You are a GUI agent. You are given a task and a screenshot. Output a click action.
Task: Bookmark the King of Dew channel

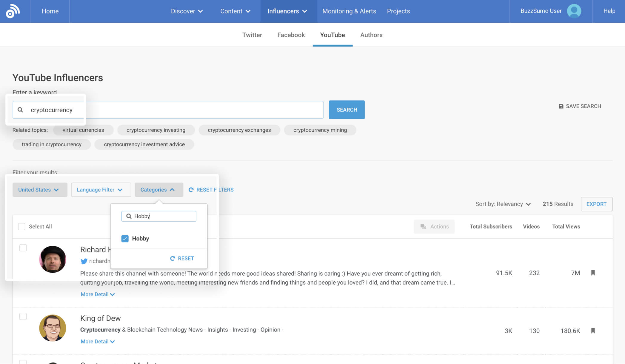[593, 331]
